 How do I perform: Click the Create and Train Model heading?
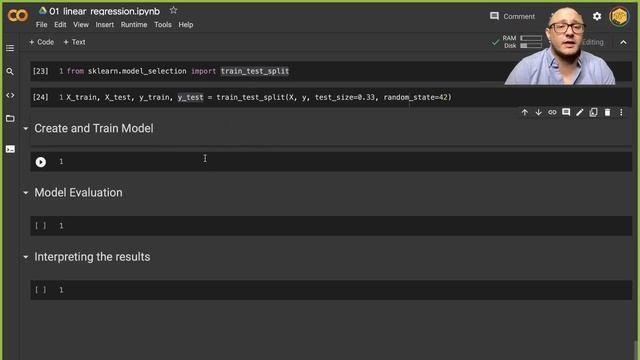(x=94, y=129)
